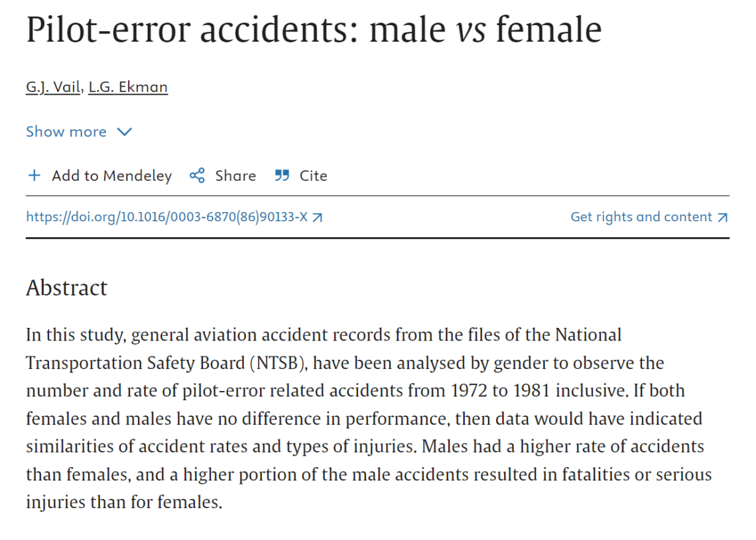Click the quotation marks Cite icon
Viewport: 756px width, 540px height.
click(282, 176)
